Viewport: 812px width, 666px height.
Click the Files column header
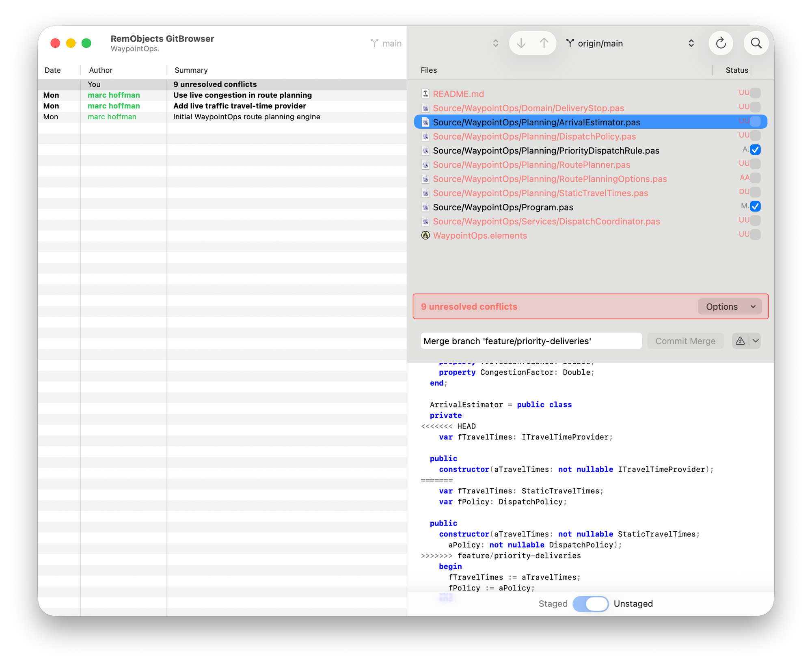(x=429, y=70)
